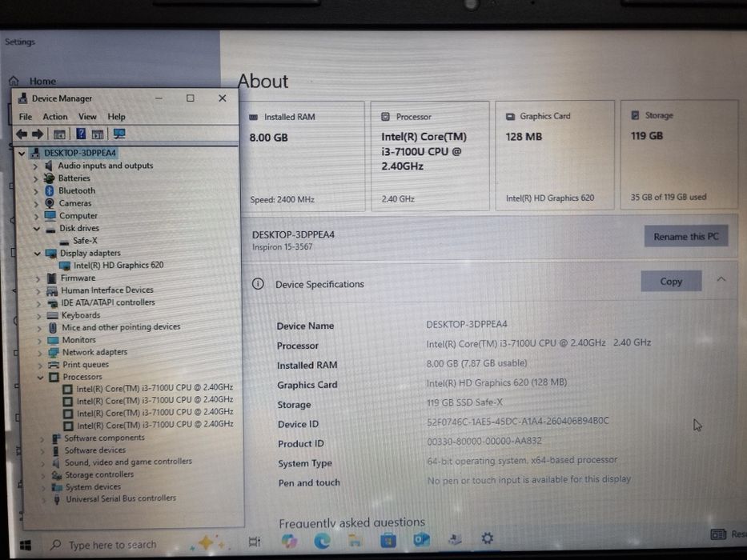Click '64-bit operating system' System Type value
This screenshot has height=560, width=747.
click(522, 461)
